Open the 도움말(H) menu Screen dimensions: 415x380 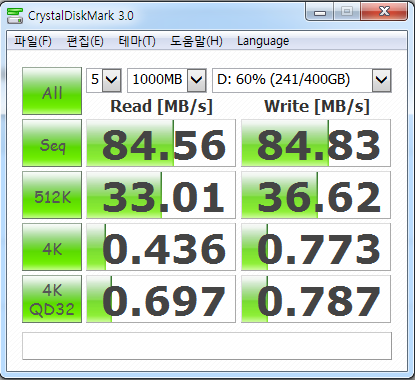pyautogui.click(x=196, y=41)
